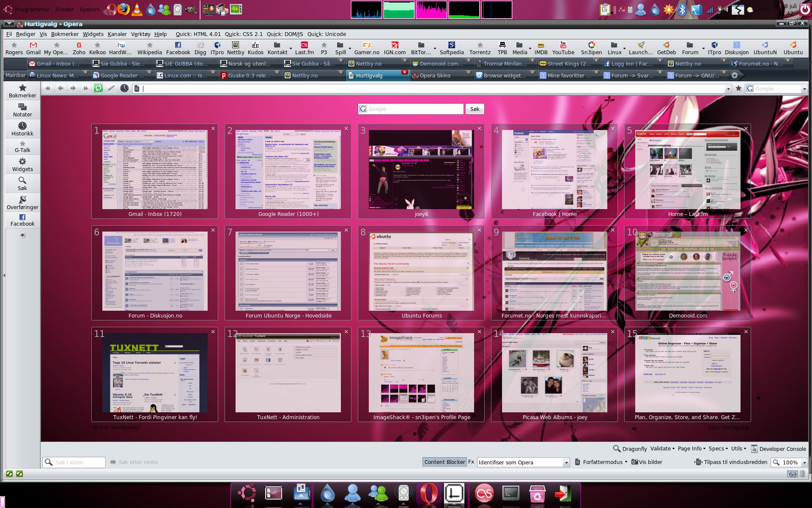Expand Utils dropdown
Screen dimensions: 812x508
[x=738, y=449]
